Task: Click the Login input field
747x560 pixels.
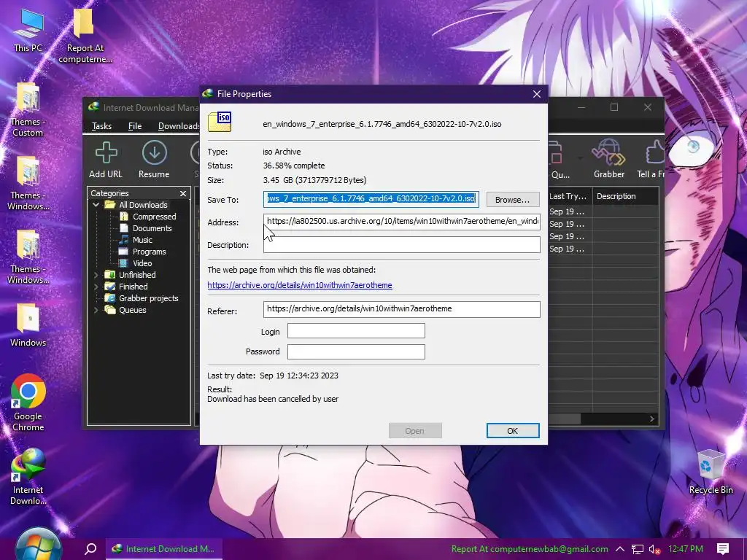Action: tap(356, 331)
